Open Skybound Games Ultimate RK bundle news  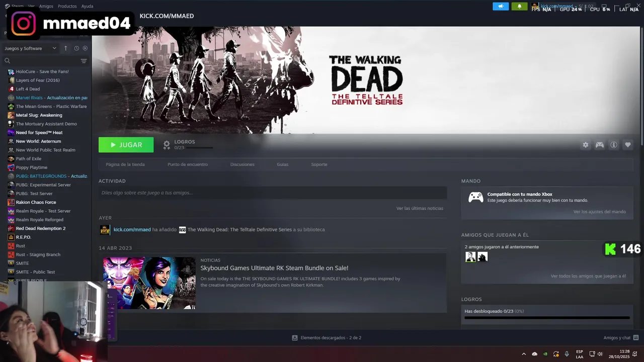click(274, 268)
